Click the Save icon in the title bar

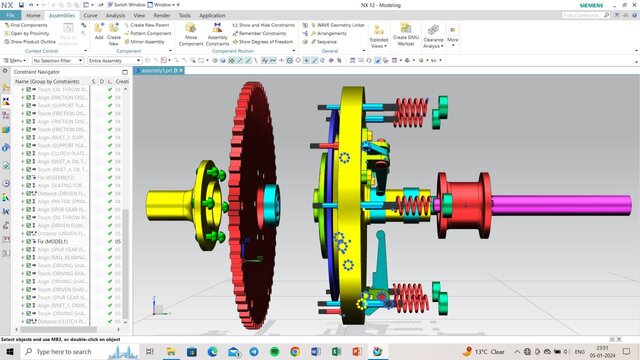(x=21, y=5)
